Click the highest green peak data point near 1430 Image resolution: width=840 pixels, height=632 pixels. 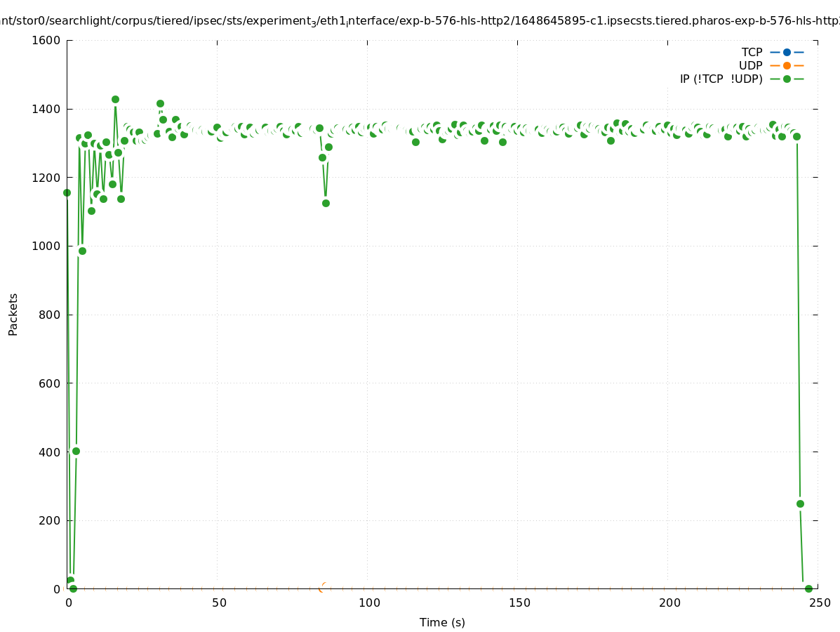(115, 99)
